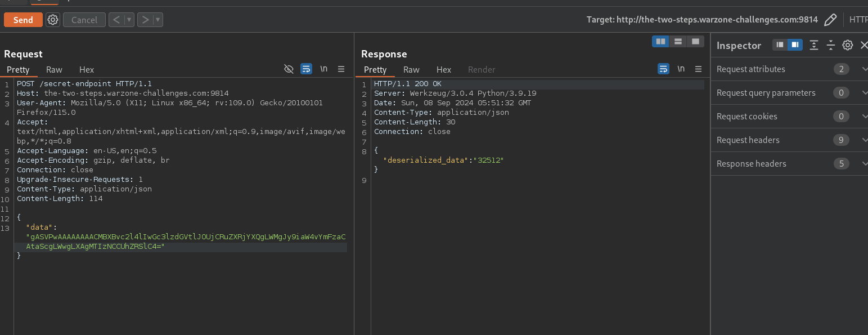Open Inspector settings gear
This screenshot has height=335, width=868.
click(848, 45)
